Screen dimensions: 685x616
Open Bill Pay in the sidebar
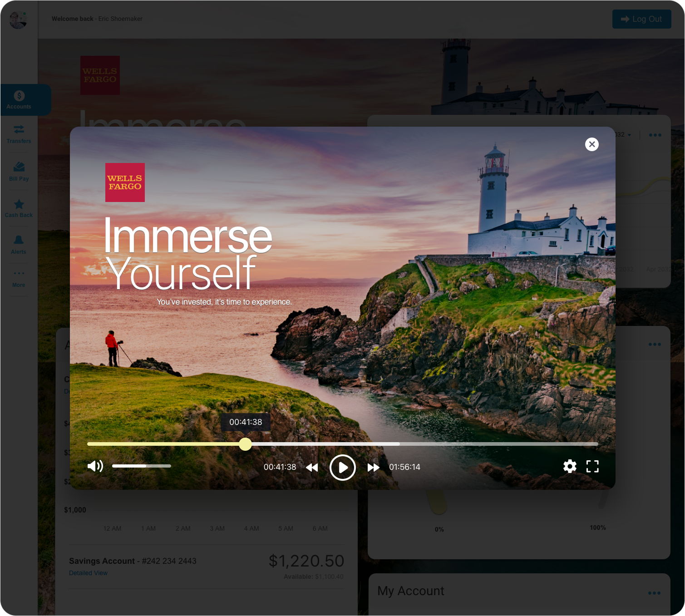[x=19, y=172]
